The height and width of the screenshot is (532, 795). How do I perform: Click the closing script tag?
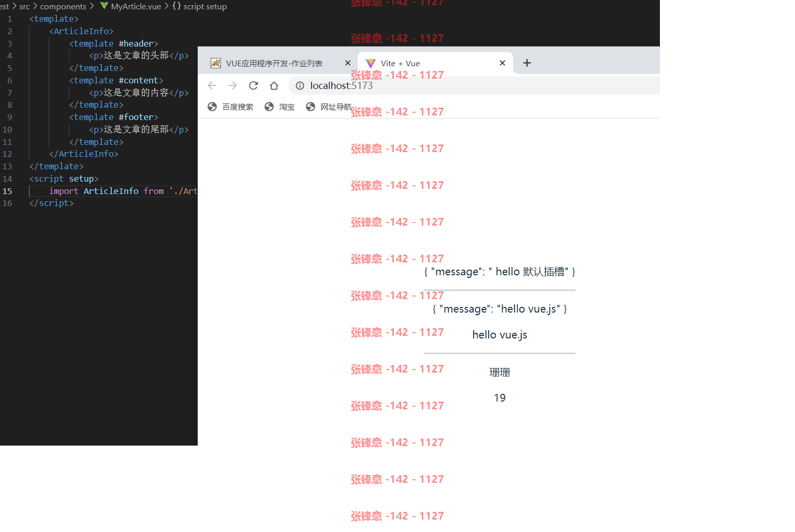[x=51, y=203]
